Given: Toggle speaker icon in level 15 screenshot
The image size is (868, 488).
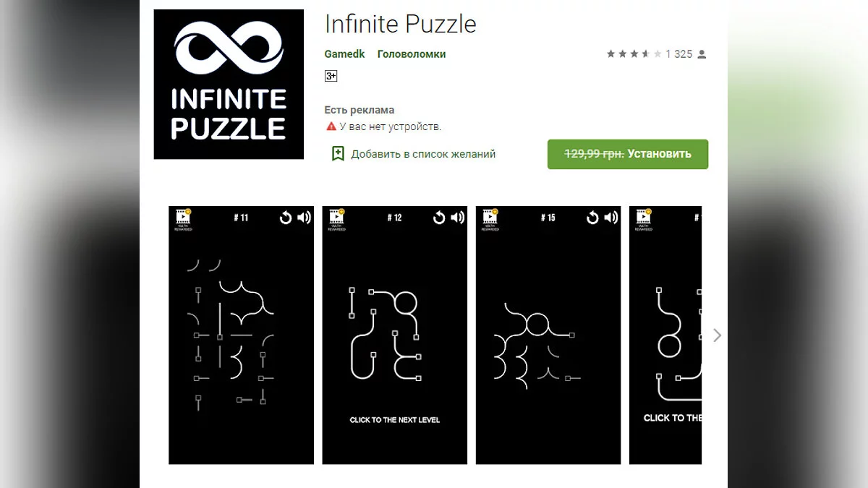Looking at the screenshot, I should 610,218.
